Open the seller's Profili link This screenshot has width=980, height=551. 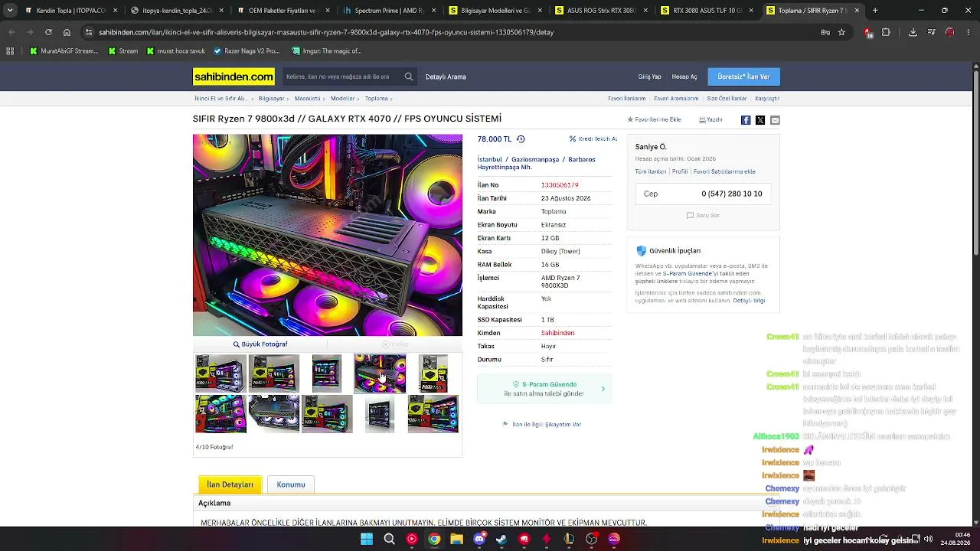tap(680, 171)
